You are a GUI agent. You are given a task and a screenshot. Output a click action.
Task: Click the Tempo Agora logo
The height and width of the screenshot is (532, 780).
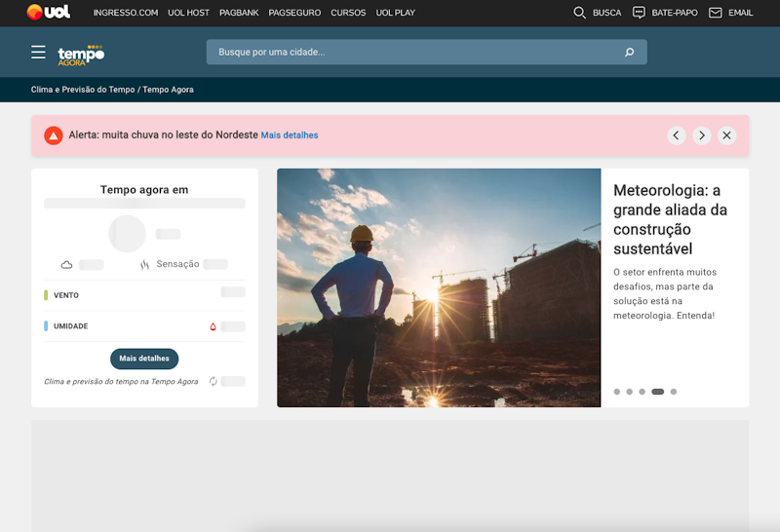81,56
